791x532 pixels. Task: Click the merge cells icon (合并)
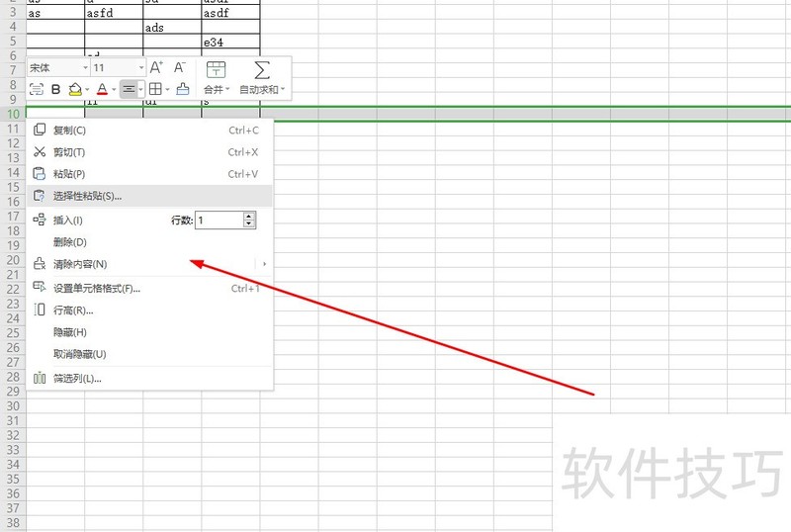(x=216, y=69)
